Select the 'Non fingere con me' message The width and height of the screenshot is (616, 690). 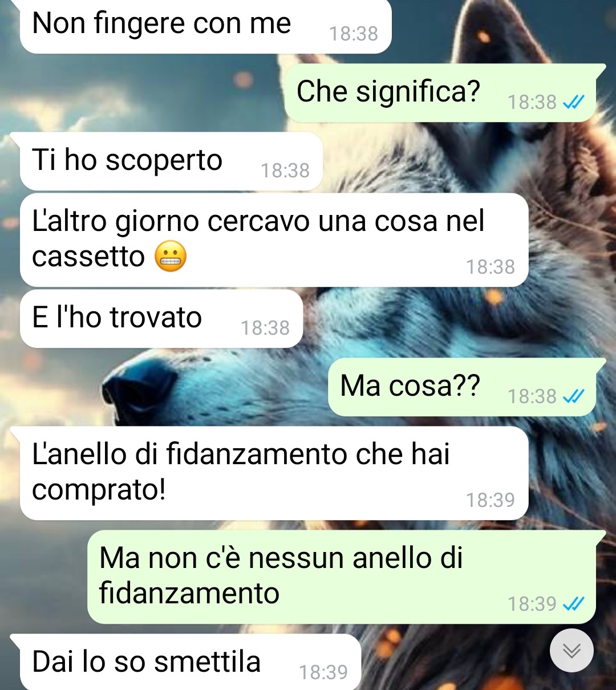[x=205, y=26]
